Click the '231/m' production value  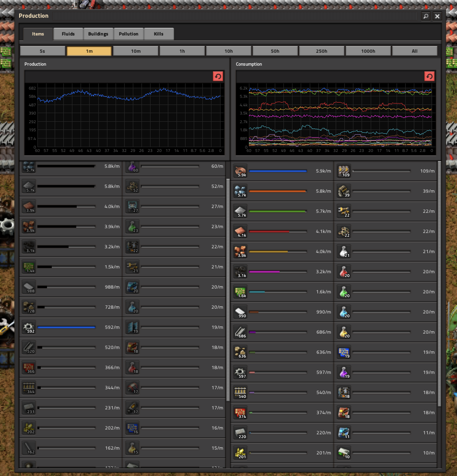pos(112,408)
